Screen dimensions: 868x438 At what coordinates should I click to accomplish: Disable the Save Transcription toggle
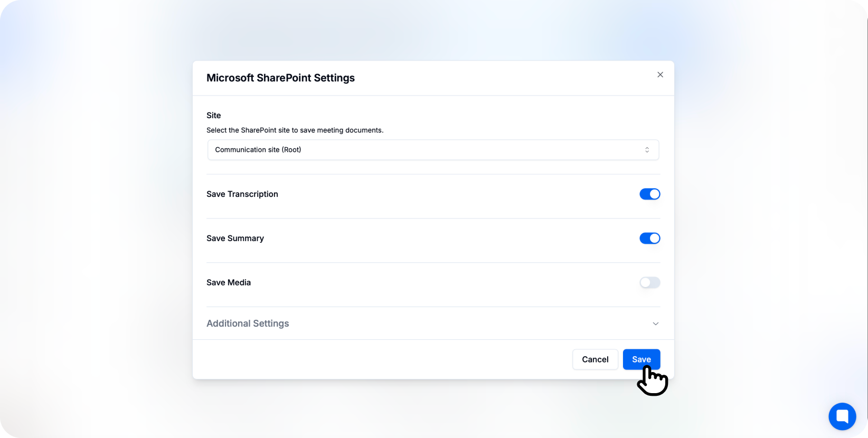pos(649,194)
